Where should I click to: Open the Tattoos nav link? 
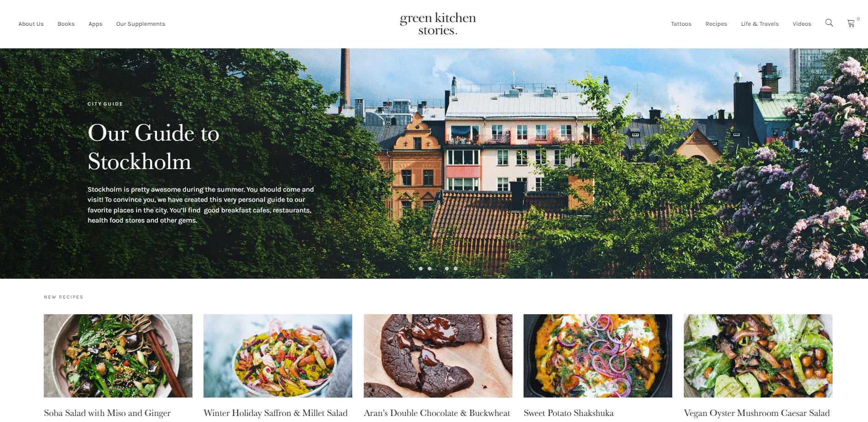tap(681, 24)
